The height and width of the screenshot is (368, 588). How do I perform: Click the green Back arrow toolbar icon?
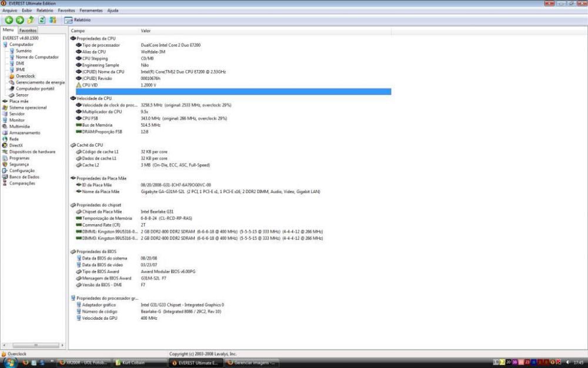[x=9, y=20]
